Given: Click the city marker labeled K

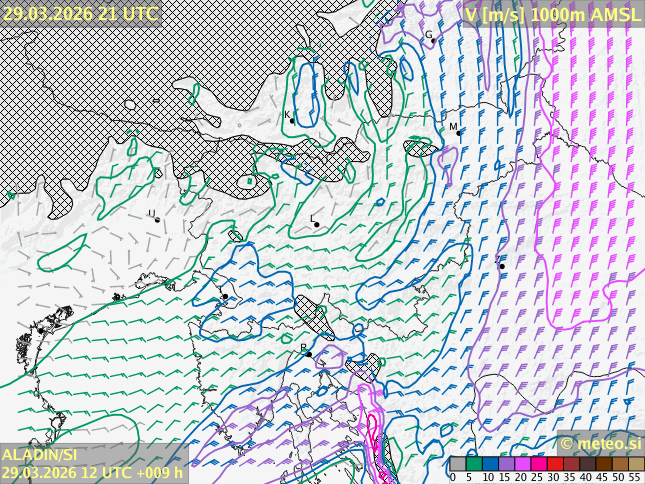Looking at the screenshot, I should (293, 122).
